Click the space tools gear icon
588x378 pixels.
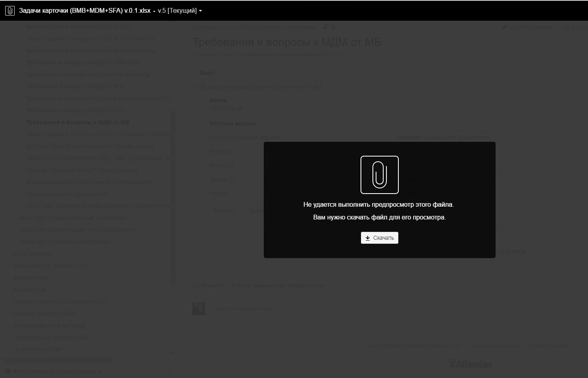click(x=7, y=371)
